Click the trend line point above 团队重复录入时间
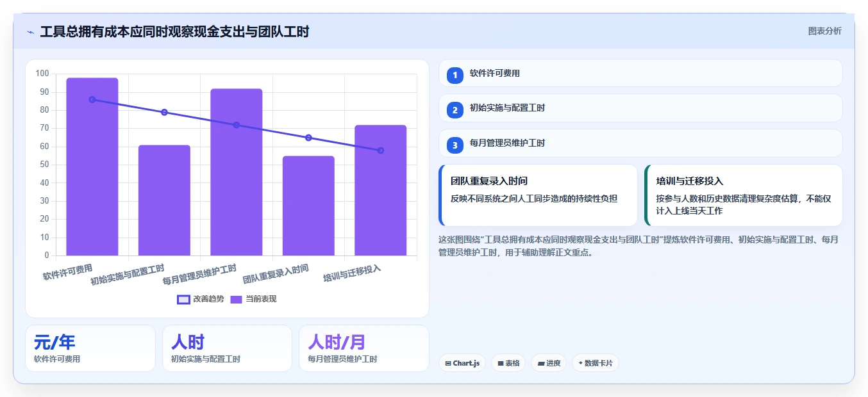The width and height of the screenshot is (868, 397). coord(308,138)
